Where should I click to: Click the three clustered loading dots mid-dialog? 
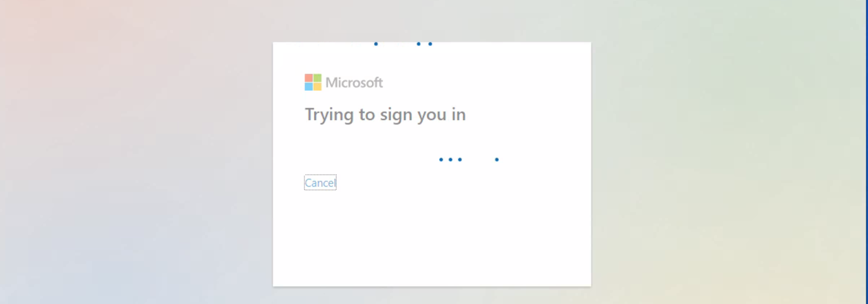[450, 159]
